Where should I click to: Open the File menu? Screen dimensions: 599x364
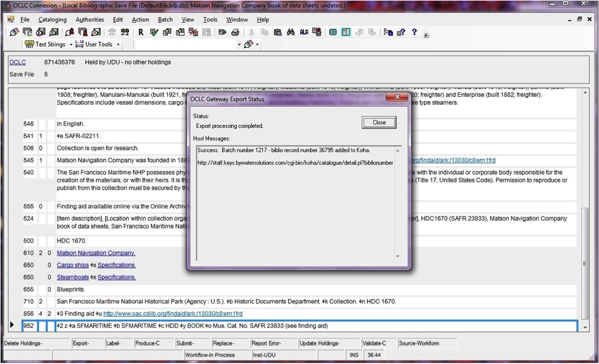coord(25,20)
